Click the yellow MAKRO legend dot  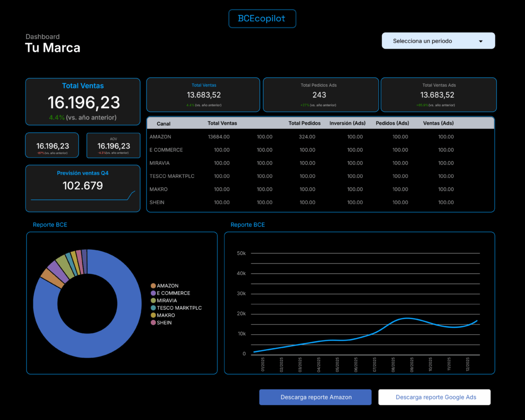pyautogui.click(x=153, y=315)
